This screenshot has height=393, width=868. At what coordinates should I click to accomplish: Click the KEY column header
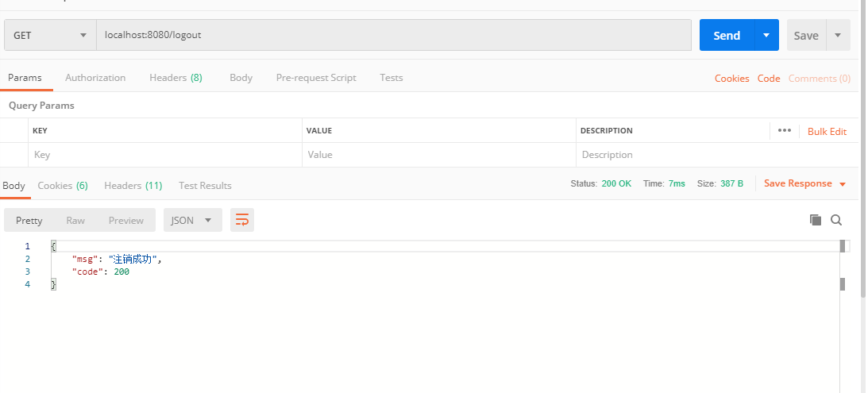tap(40, 131)
